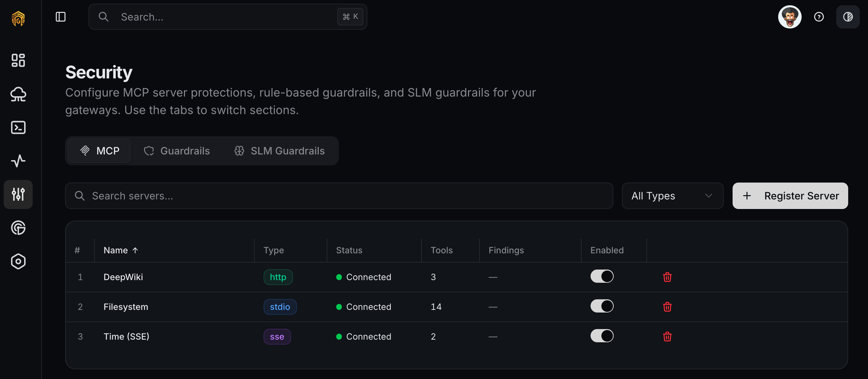
Task: Click the tools count 2 for Time (SSE)
Action: click(433, 336)
